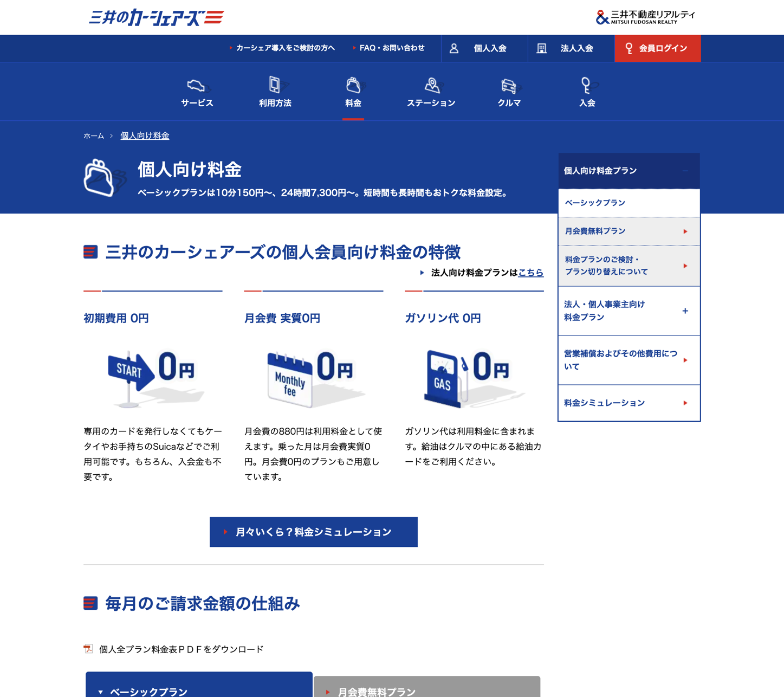Click the red arrow beside 営業補償 sidebar item
Viewport: 784px width, 697px height.
685,360
